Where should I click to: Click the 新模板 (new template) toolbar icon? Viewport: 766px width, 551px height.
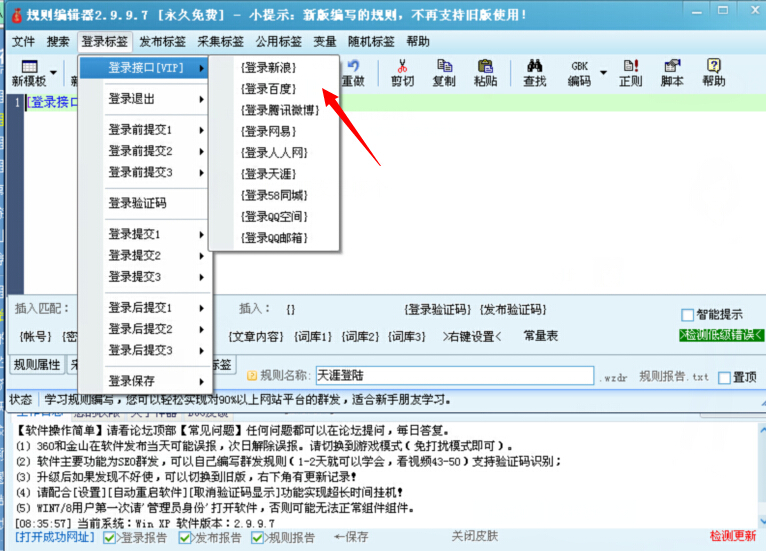point(29,72)
